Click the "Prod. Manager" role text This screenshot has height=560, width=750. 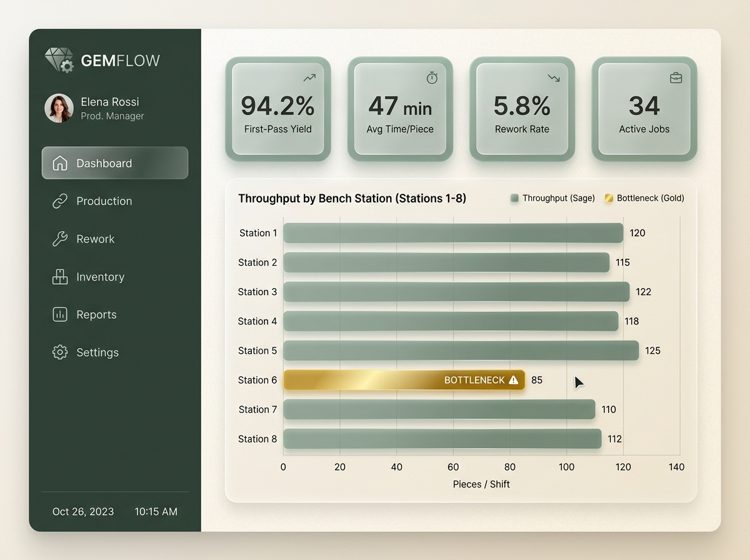[112, 116]
